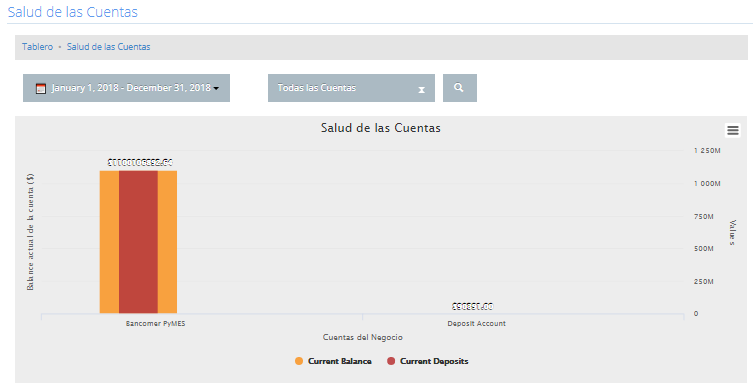Image resolution: width=753 pixels, height=389 pixels.
Task: Click the 750M axis value
Action: (704, 217)
